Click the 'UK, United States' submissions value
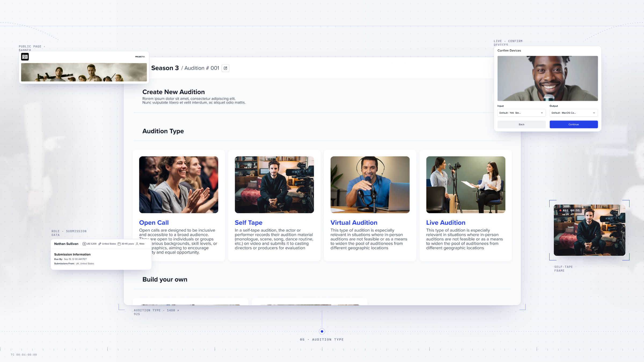The width and height of the screenshot is (644, 362). point(85,264)
